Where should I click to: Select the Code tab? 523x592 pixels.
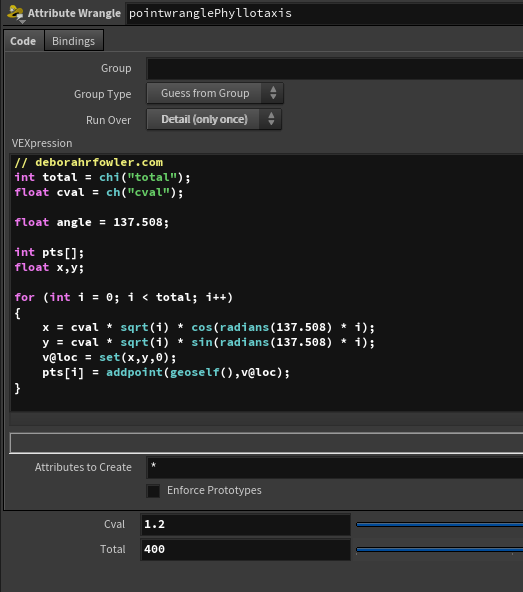coord(23,41)
